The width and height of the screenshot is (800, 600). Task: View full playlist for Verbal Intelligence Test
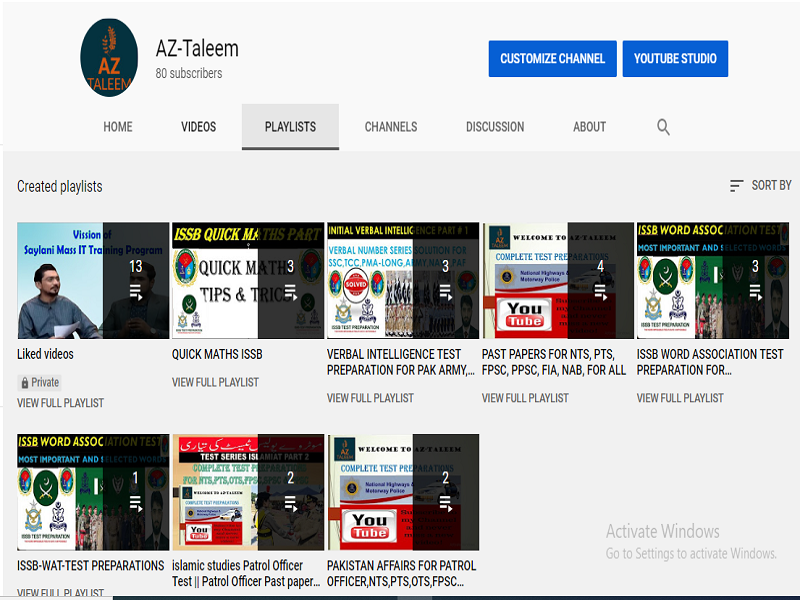[370, 398]
